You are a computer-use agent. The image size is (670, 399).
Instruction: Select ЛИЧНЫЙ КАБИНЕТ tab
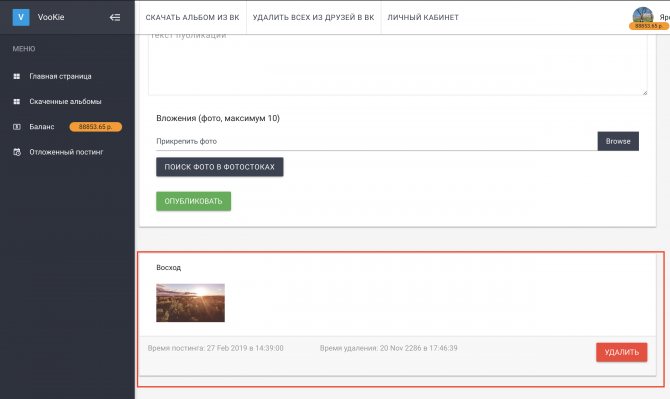[423, 18]
